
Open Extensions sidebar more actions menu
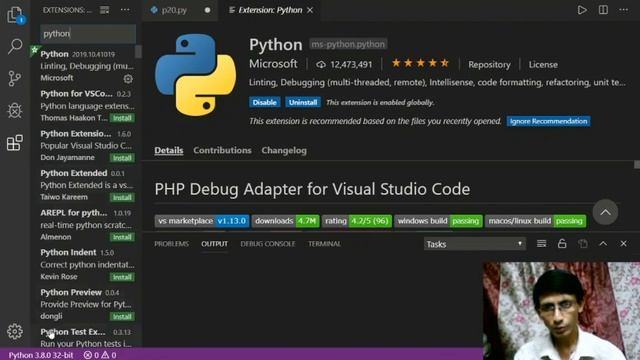click(125, 10)
